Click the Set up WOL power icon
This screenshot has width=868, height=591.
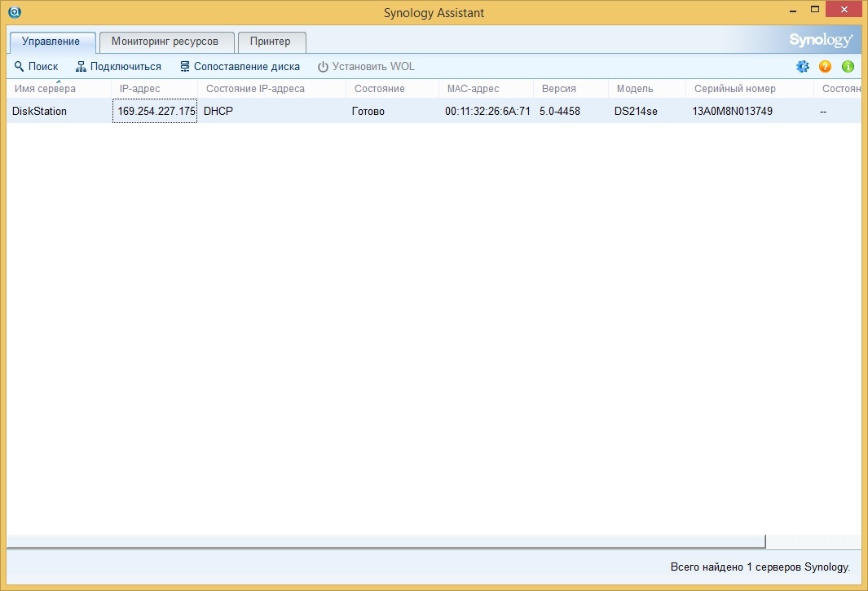point(323,67)
